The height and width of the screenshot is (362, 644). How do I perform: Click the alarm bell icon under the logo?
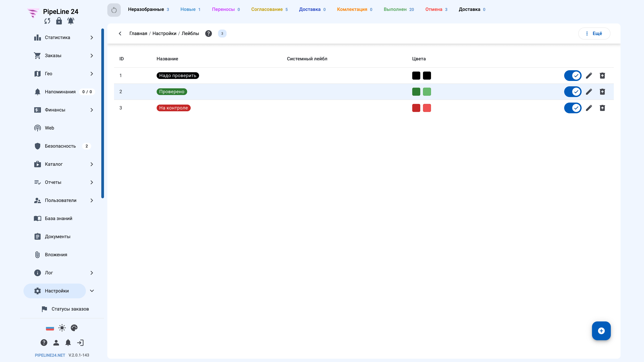pos(71,21)
